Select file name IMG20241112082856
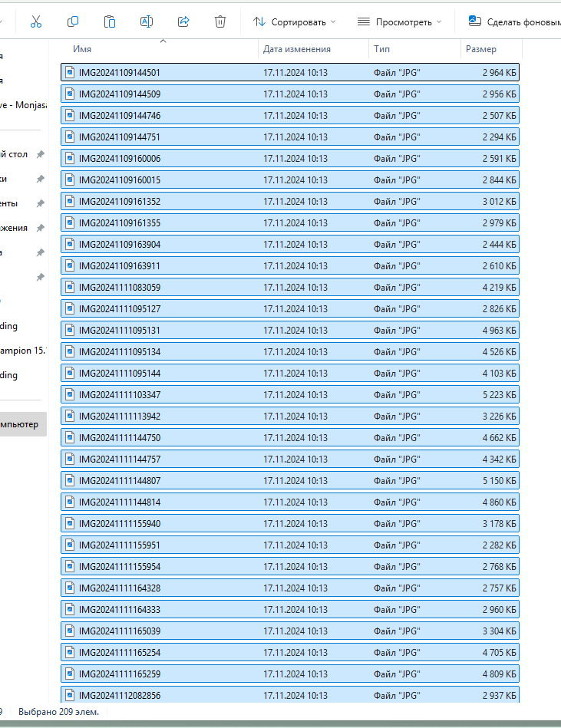Screen dimensions: 561x728 [120, 696]
